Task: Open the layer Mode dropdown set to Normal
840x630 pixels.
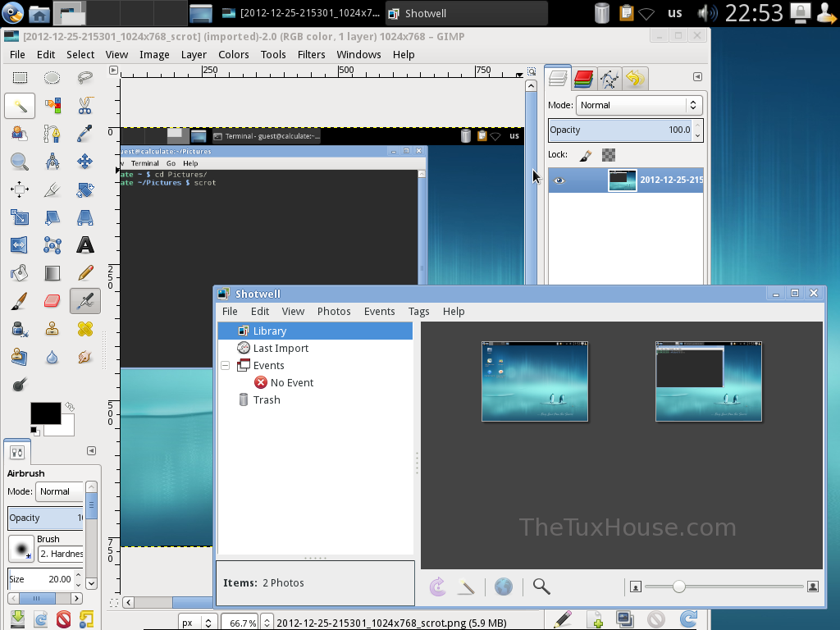Action: [638, 105]
